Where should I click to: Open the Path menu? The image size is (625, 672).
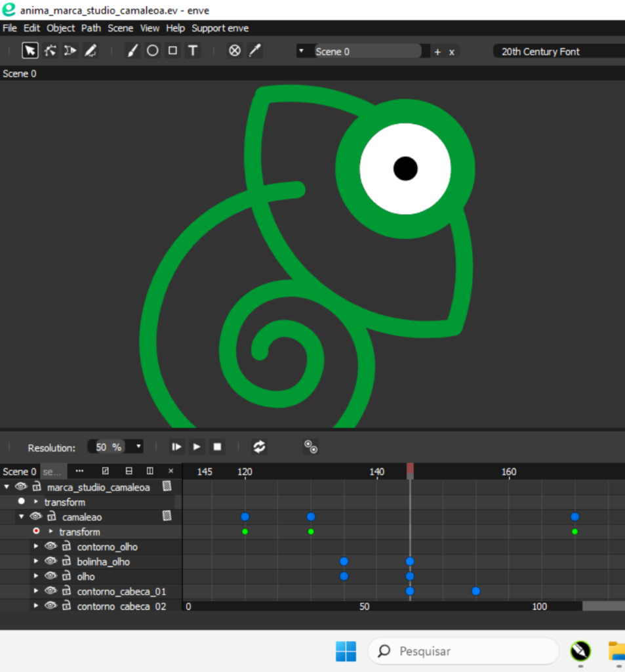[x=91, y=28]
